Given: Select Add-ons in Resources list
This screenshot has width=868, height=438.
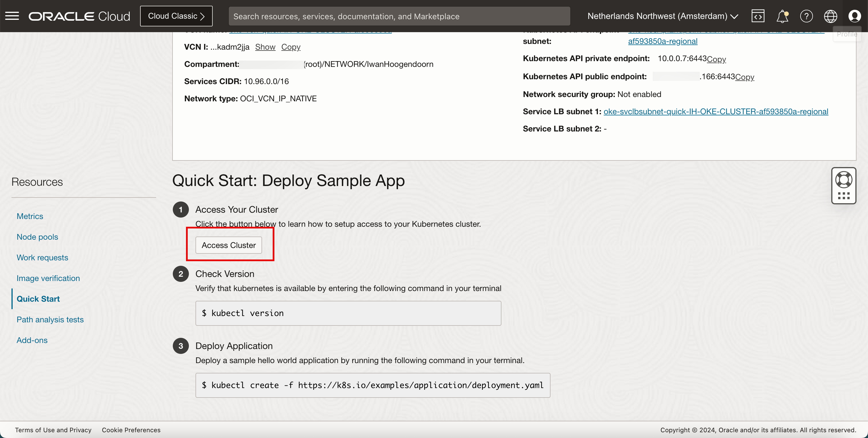Looking at the screenshot, I should tap(32, 340).
